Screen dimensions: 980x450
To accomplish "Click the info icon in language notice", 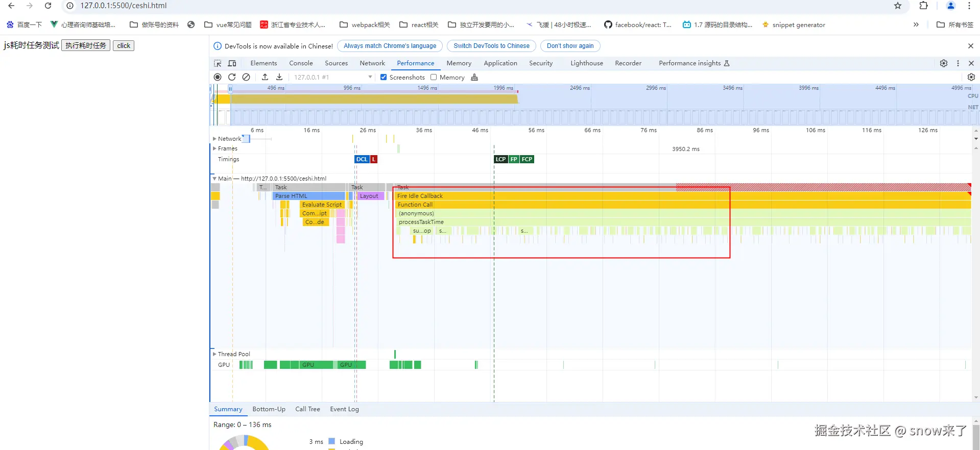I will coord(218,46).
